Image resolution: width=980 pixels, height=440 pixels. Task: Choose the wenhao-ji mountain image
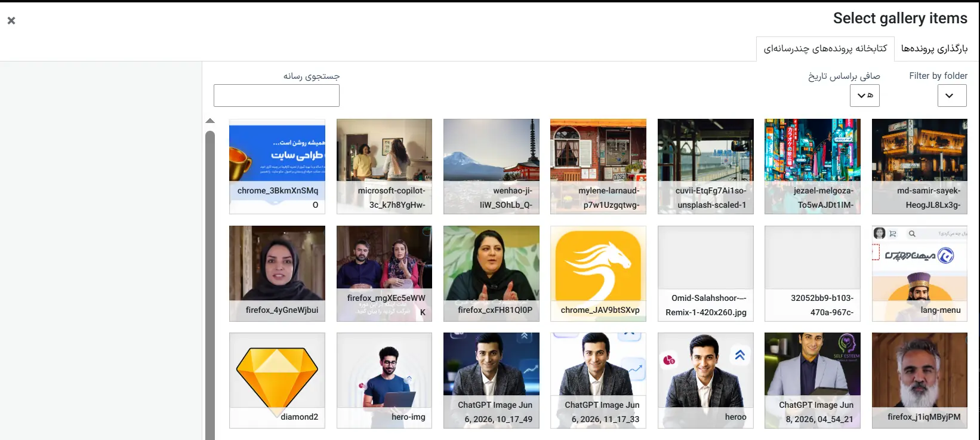click(491, 166)
